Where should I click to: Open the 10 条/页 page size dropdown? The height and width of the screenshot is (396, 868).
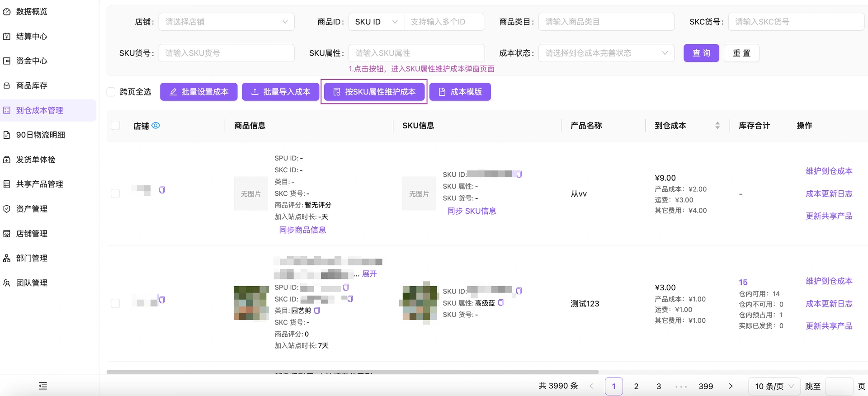tap(774, 386)
